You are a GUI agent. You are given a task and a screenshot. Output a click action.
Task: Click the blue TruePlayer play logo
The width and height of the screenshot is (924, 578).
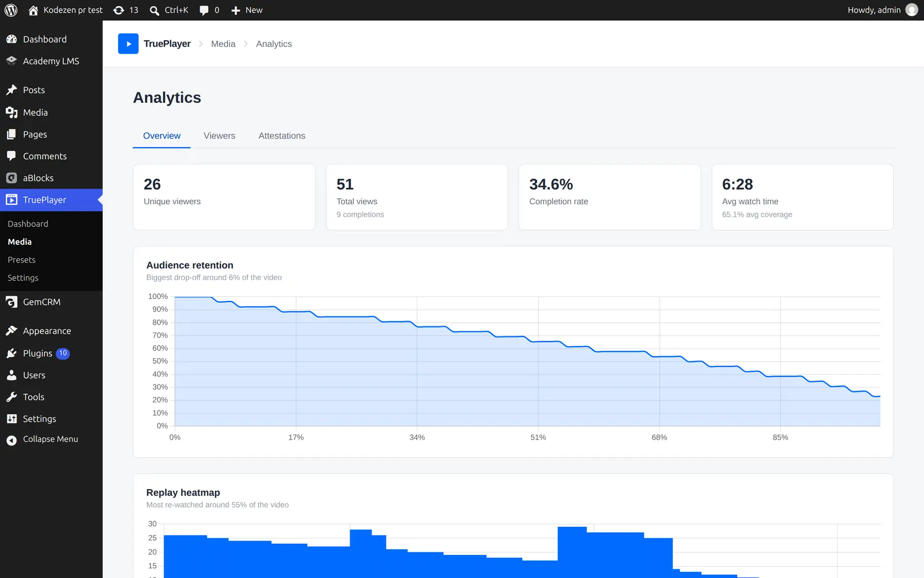(128, 44)
